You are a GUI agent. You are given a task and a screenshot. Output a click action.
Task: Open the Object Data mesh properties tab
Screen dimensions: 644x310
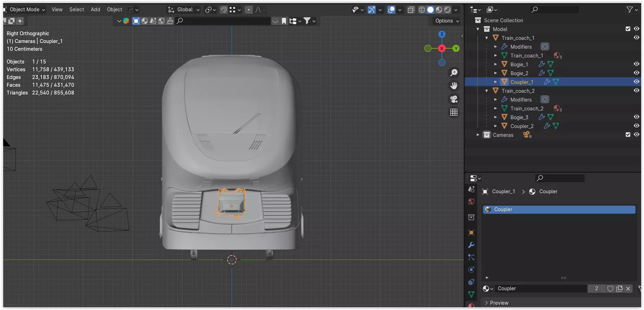471,294
